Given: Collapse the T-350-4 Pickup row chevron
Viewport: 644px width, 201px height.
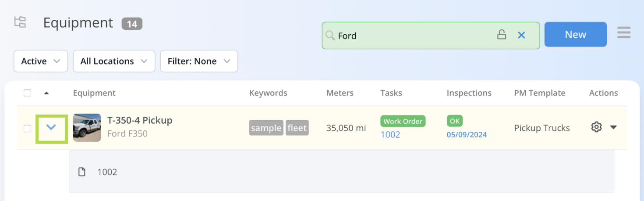Looking at the screenshot, I should click(x=51, y=128).
